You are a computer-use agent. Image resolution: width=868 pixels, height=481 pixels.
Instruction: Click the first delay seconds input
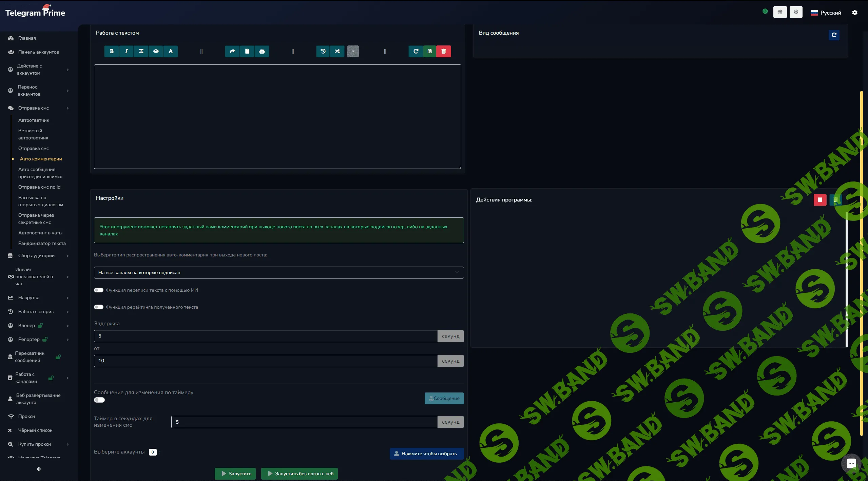click(265, 336)
